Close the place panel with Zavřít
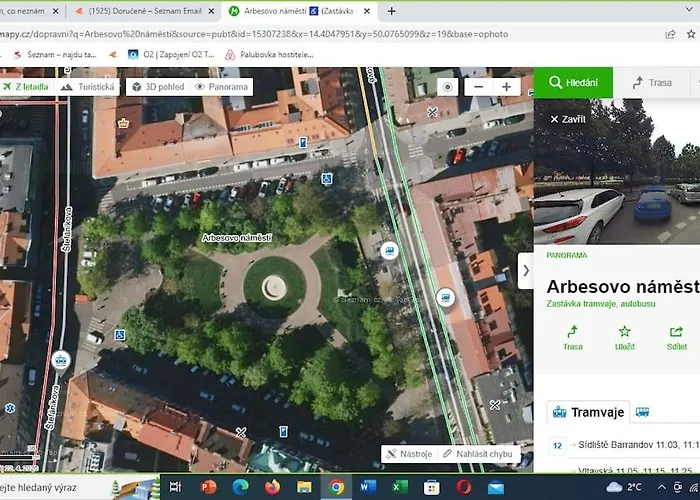700x500 pixels. click(x=568, y=119)
